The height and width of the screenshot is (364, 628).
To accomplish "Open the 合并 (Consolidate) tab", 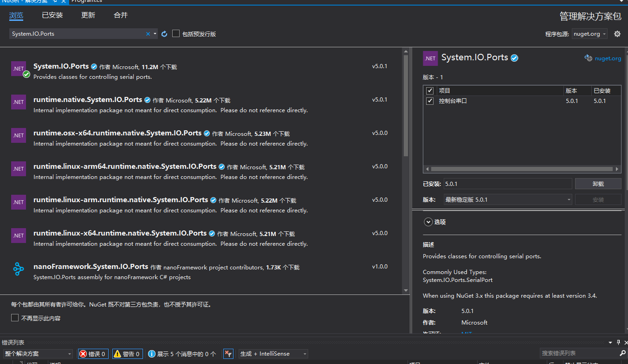I will [x=121, y=15].
